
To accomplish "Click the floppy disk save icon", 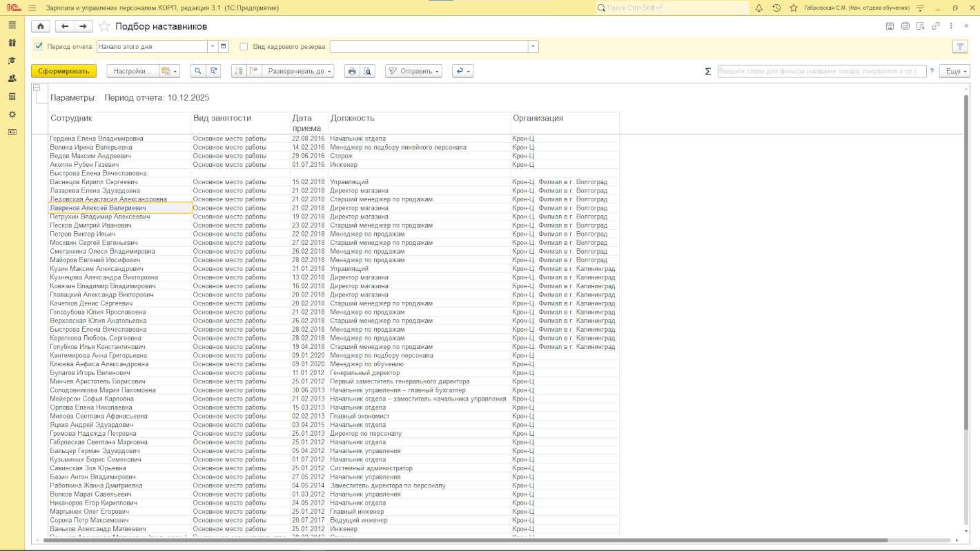I will click(890, 26).
